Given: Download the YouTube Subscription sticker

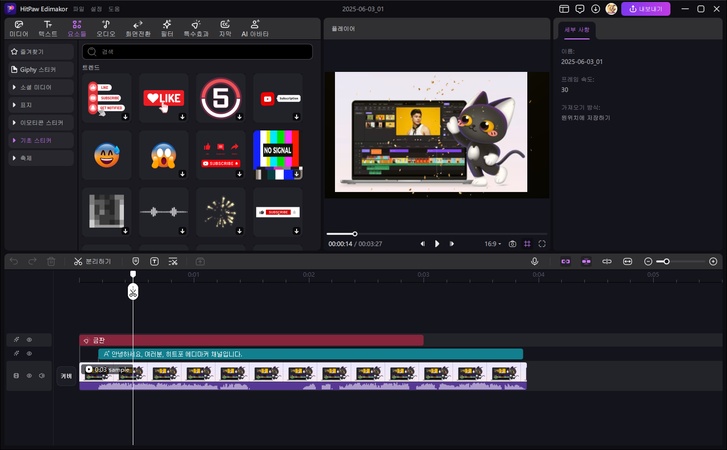Looking at the screenshot, I should pos(296,117).
